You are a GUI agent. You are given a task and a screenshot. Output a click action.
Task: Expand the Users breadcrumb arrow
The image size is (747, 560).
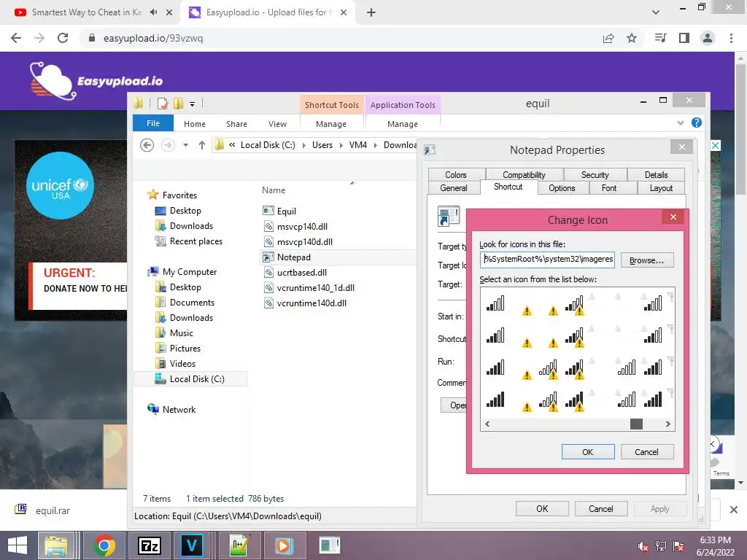(341, 145)
